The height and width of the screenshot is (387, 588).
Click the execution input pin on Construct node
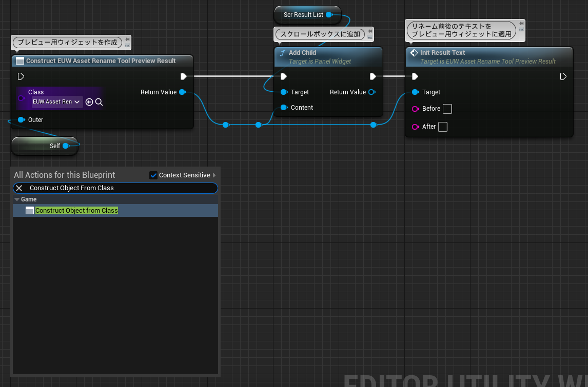coord(21,76)
